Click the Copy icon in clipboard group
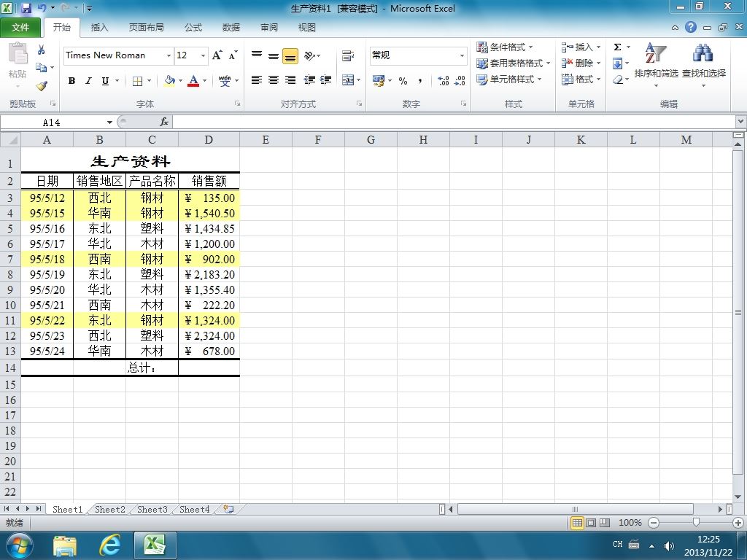747x560 pixels. coord(42,68)
